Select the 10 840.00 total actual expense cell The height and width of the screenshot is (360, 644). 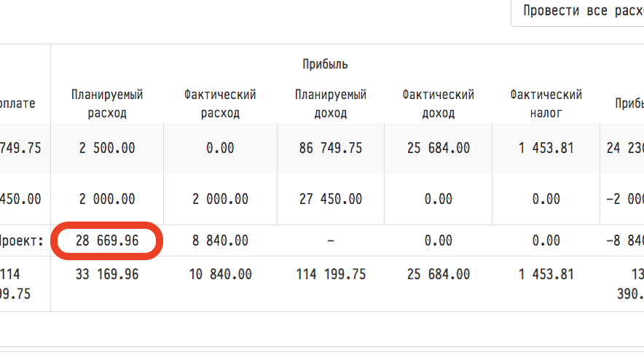(220, 275)
